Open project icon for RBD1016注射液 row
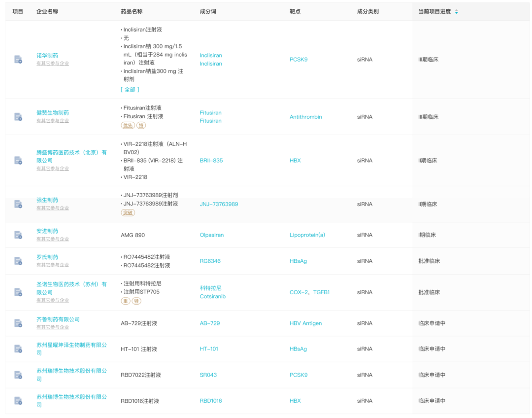 click(x=18, y=401)
